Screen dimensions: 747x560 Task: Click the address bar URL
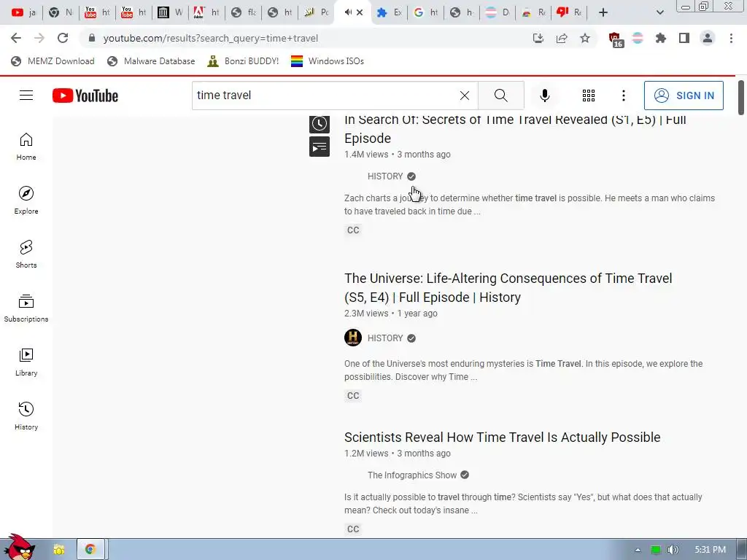tap(211, 38)
